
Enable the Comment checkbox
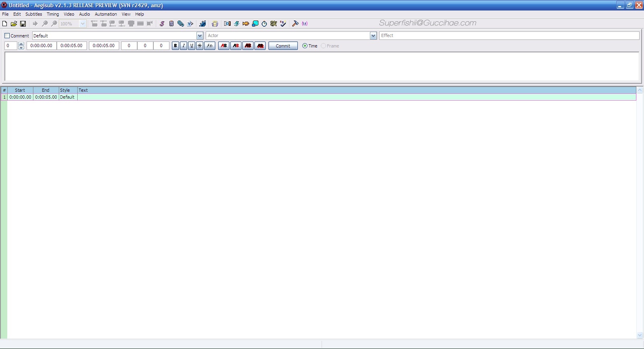pos(7,36)
